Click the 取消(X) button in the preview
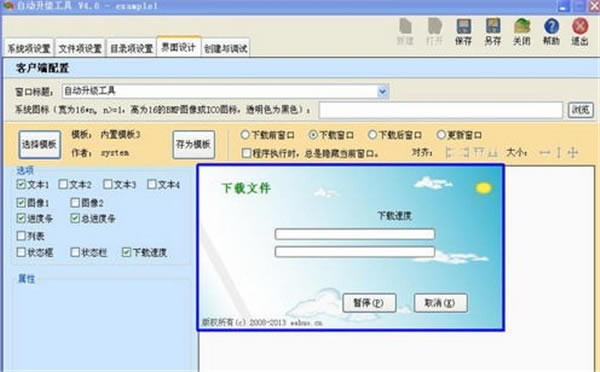The image size is (600, 372). (x=440, y=303)
